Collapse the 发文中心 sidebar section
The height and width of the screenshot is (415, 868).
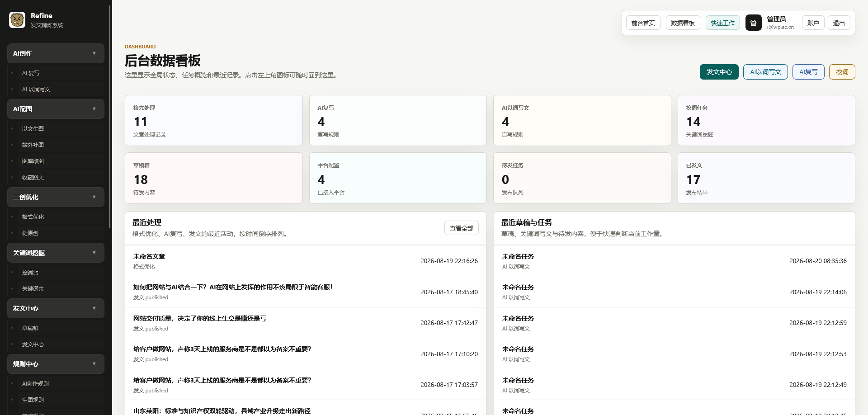[56, 308]
